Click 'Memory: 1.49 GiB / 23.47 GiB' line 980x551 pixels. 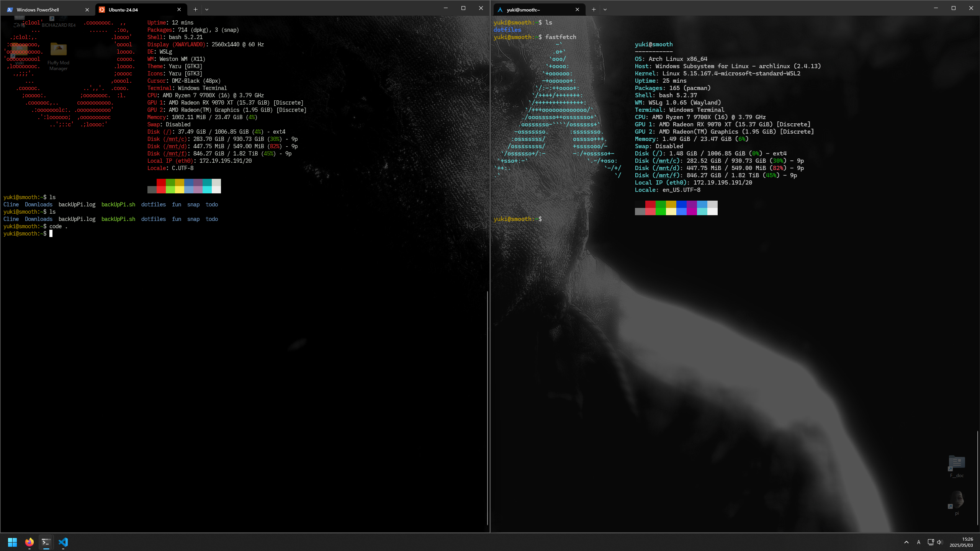click(x=692, y=139)
